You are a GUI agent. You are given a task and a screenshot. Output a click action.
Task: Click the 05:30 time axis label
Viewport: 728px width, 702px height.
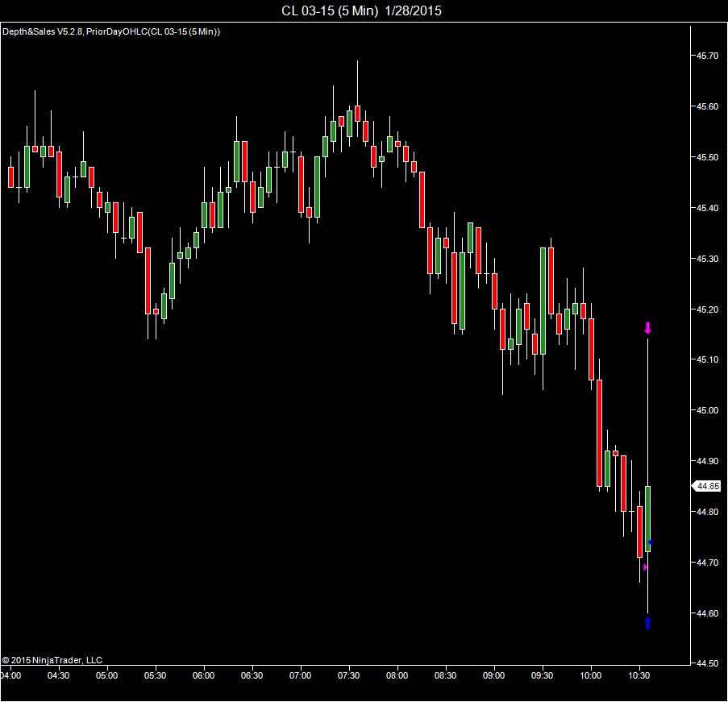(x=155, y=675)
